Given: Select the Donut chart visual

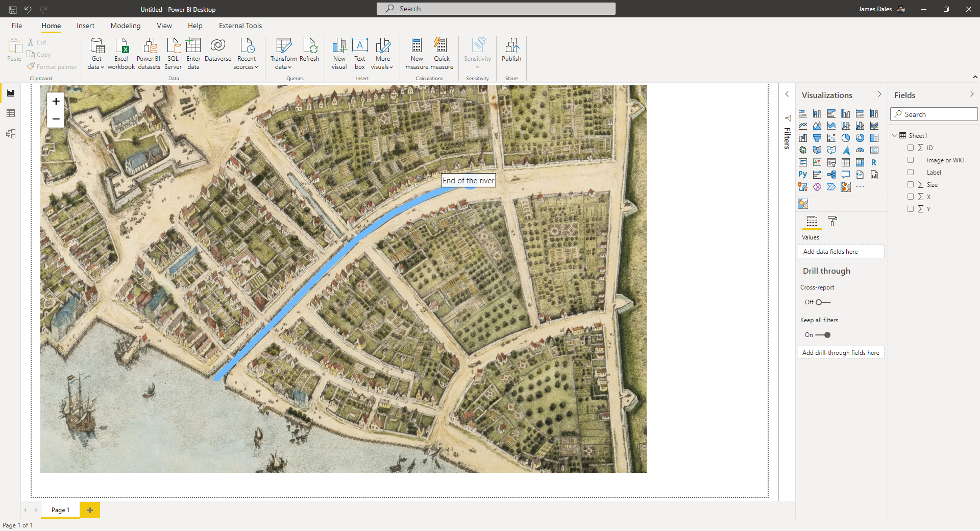Looking at the screenshot, I should click(x=860, y=138).
